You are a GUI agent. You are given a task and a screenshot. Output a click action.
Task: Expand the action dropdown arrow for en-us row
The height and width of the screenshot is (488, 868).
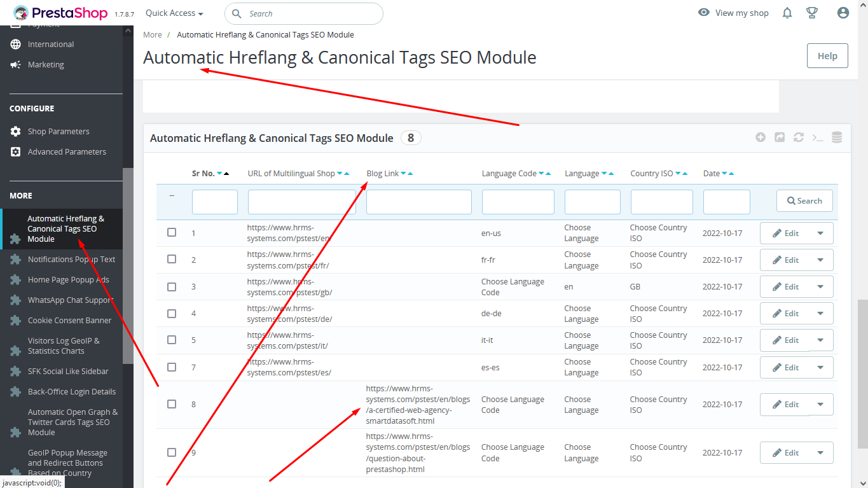pyautogui.click(x=820, y=234)
